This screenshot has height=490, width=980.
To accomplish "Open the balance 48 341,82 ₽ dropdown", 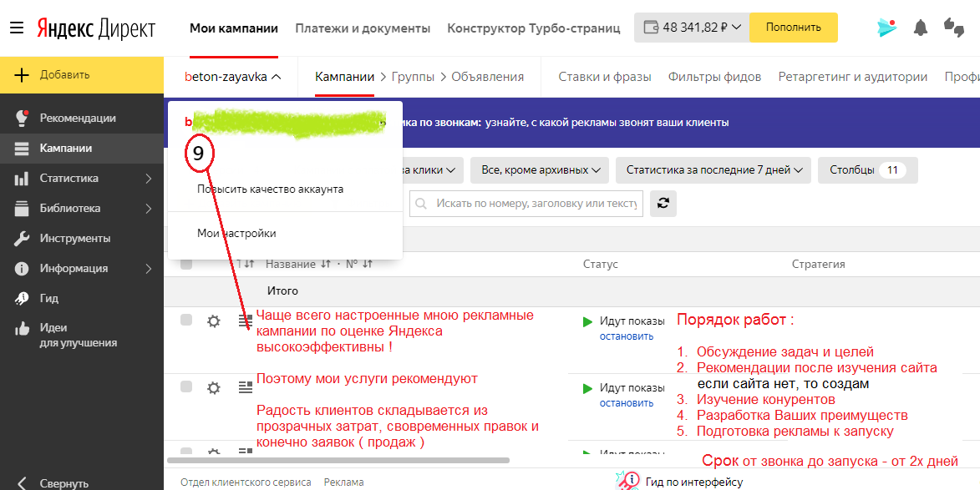I will pyautogui.click(x=692, y=28).
